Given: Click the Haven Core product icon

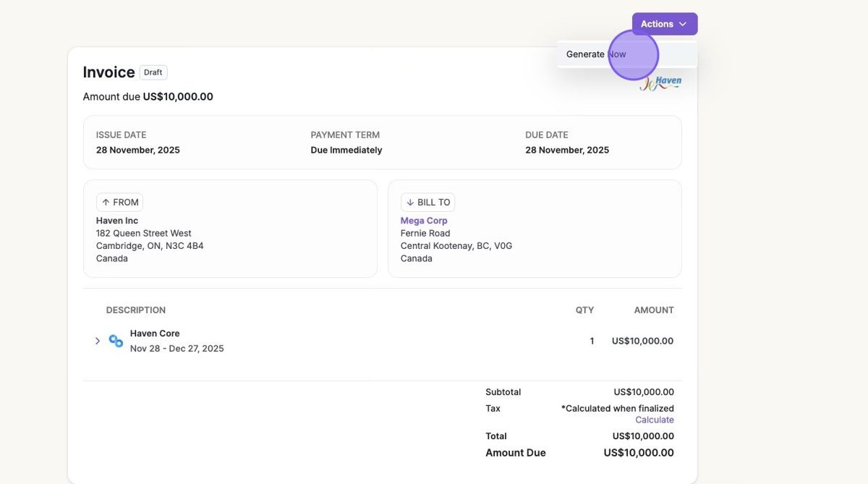Looking at the screenshot, I should pyautogui.click(x=116, y=341).
